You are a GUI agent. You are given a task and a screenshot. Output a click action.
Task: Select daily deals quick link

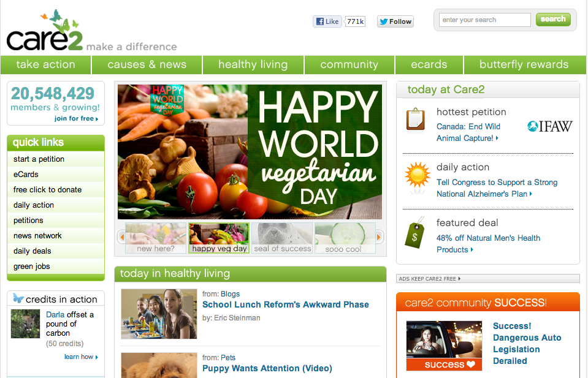pos(56,251)
